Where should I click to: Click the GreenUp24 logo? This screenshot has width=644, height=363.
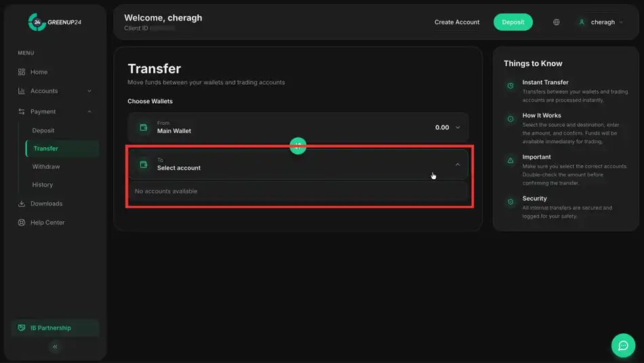point(55,22)
